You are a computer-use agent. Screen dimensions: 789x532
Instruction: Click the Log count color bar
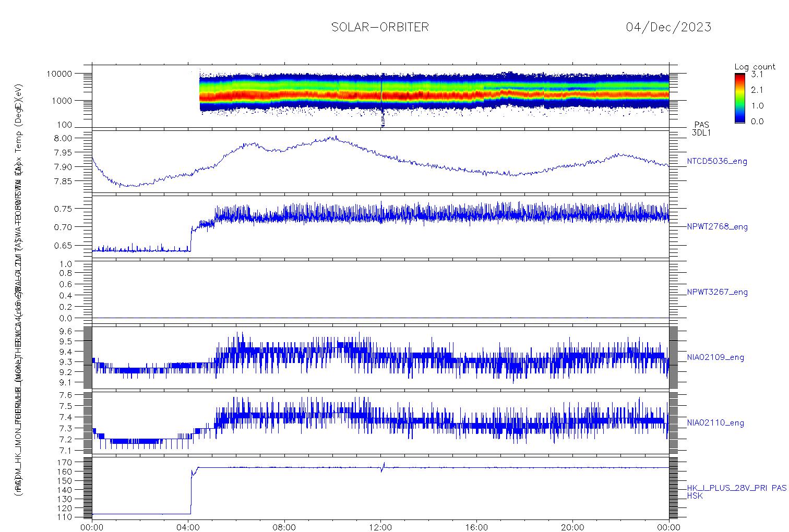pos(739,98)
